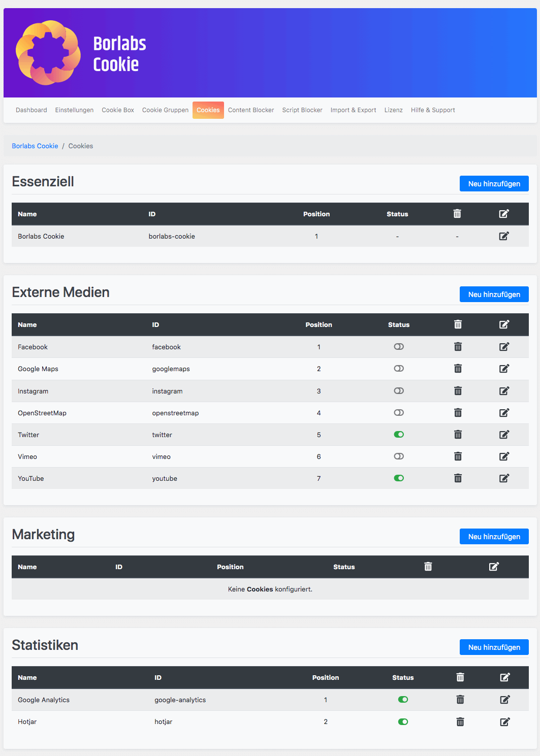The width and height of the screenshot is (540, 756).
Task: Select the active Cookies tab
Action: 208,110
